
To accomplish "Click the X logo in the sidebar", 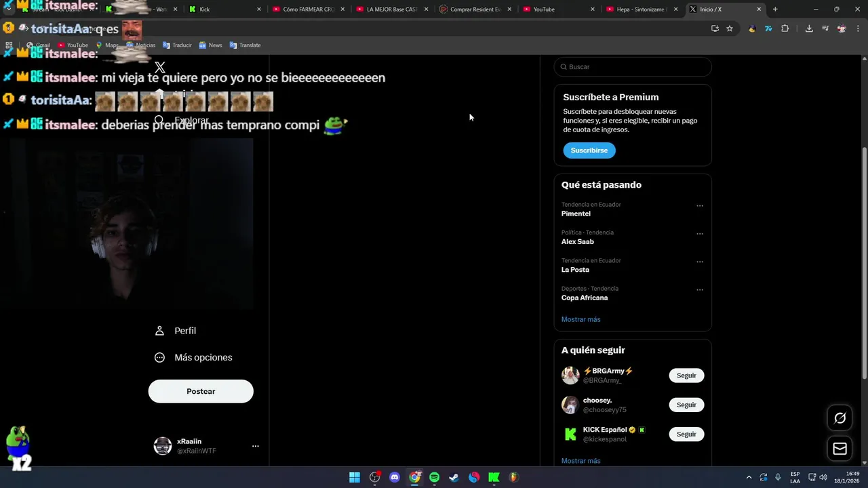I will pyautogui.click(x=160, y=67).
